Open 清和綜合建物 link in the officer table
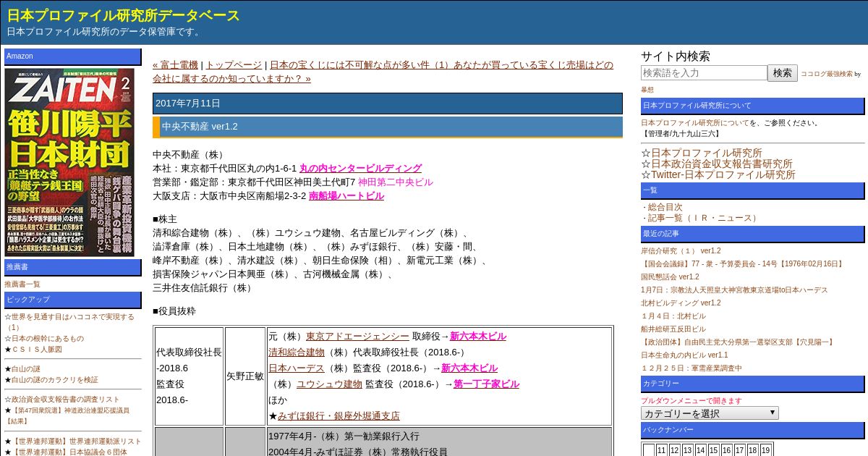The image size is (868, 456). 297,352
